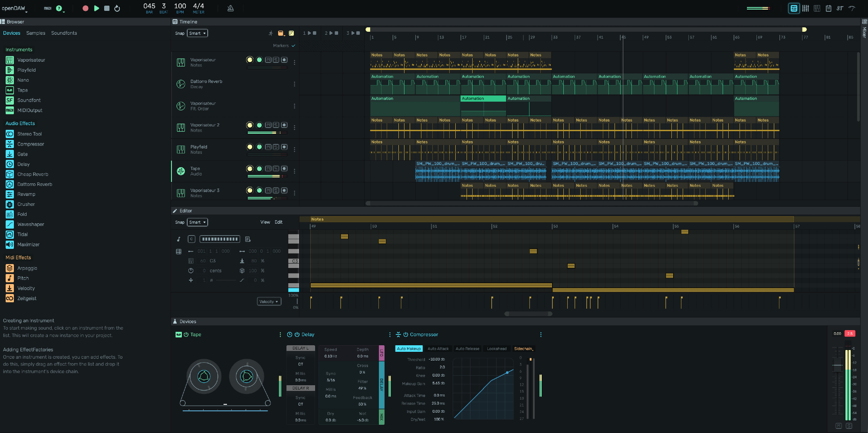The image size is (868, 433).
Task: Mute the Playfield track
Action: (268, 147)
